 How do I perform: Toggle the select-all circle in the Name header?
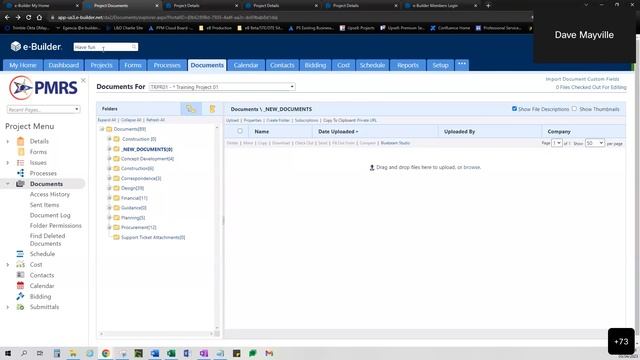click(240, 131)
